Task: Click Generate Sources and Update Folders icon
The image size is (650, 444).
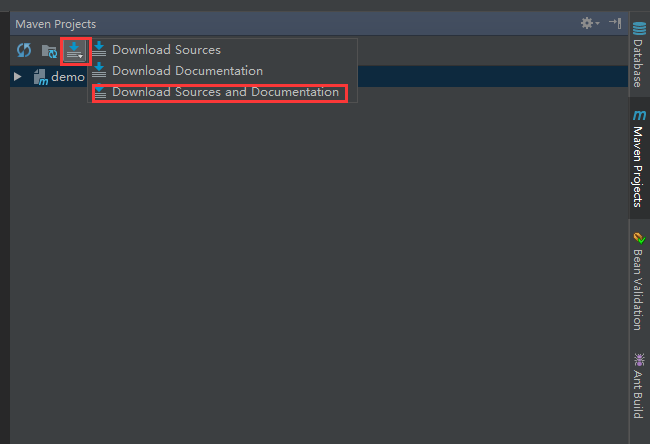Action: click(x=49, y=50)
